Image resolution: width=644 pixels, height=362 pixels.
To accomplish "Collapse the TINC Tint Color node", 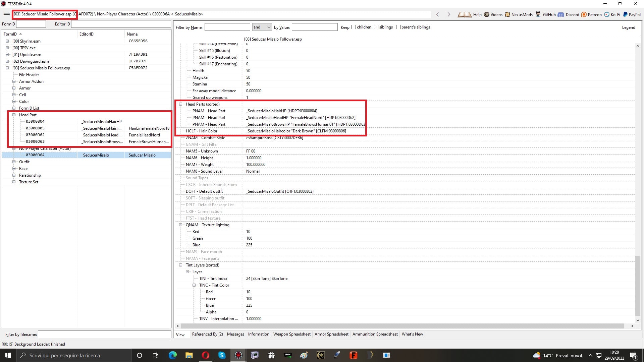I will pyautogui.click(x=194, y=285).
